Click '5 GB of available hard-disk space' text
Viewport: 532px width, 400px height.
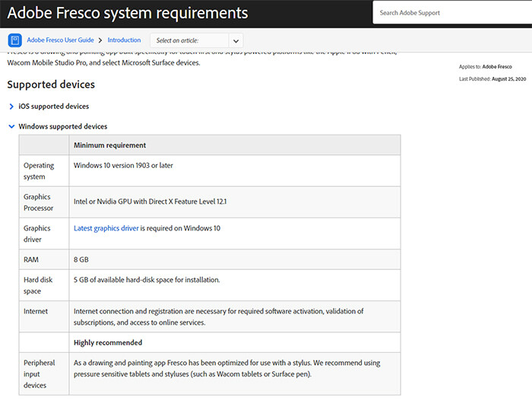pyautogui.click(x=147, y=280)
